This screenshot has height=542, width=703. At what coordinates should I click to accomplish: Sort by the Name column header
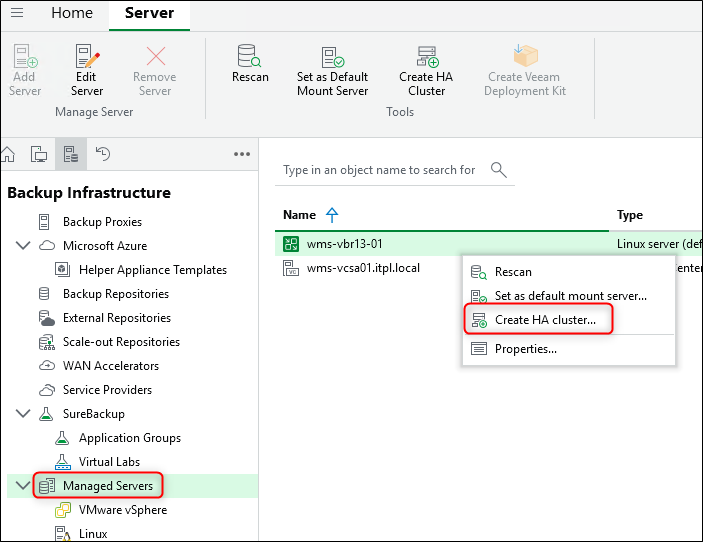[299, 215]
